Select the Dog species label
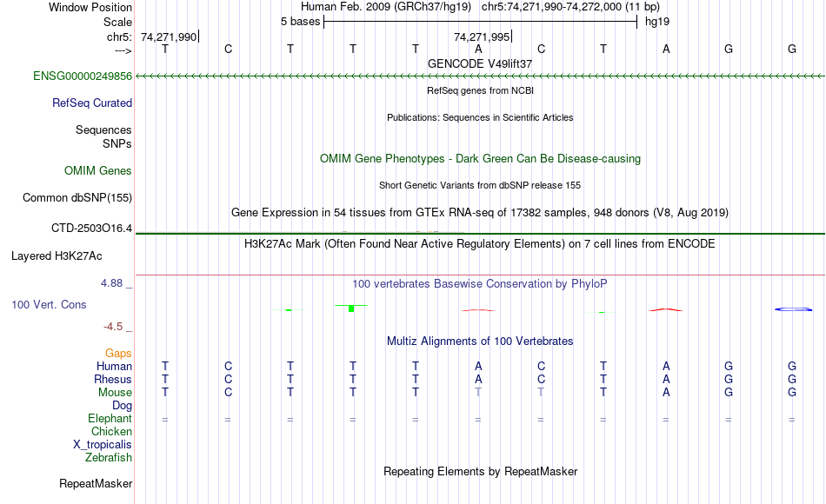The image size is (826, 504). tap(123, 406)
